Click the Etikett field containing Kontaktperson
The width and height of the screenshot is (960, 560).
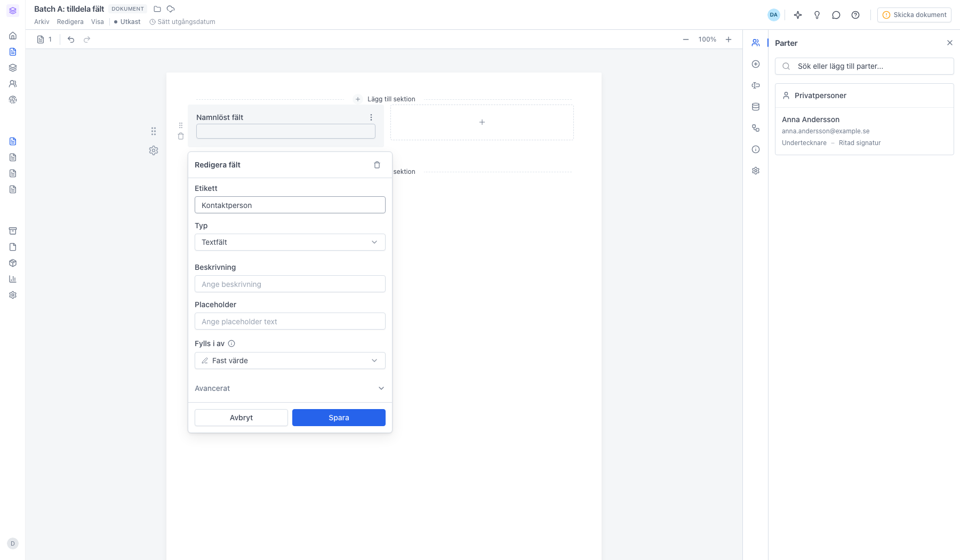(x=290, y=205)
